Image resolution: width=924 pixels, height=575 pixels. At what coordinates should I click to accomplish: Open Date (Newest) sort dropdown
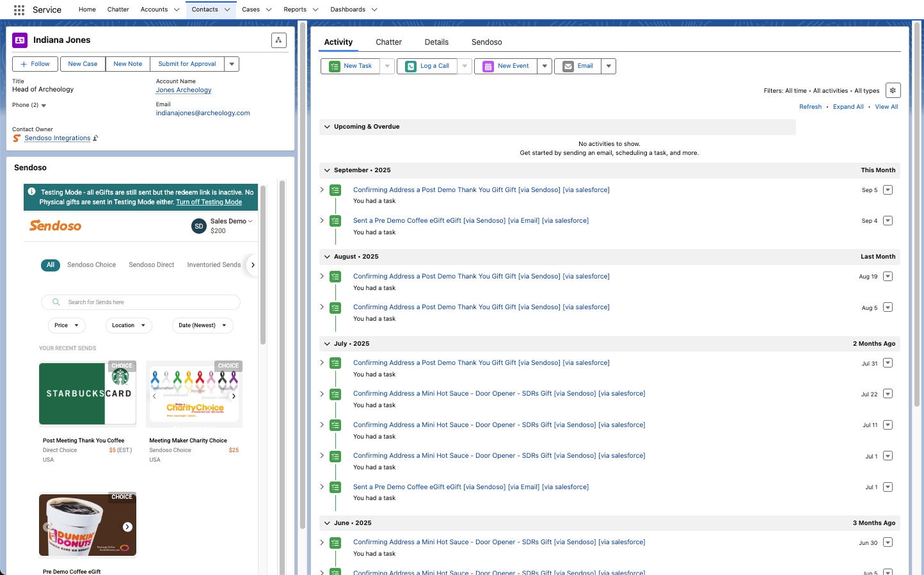click(203, 325)
